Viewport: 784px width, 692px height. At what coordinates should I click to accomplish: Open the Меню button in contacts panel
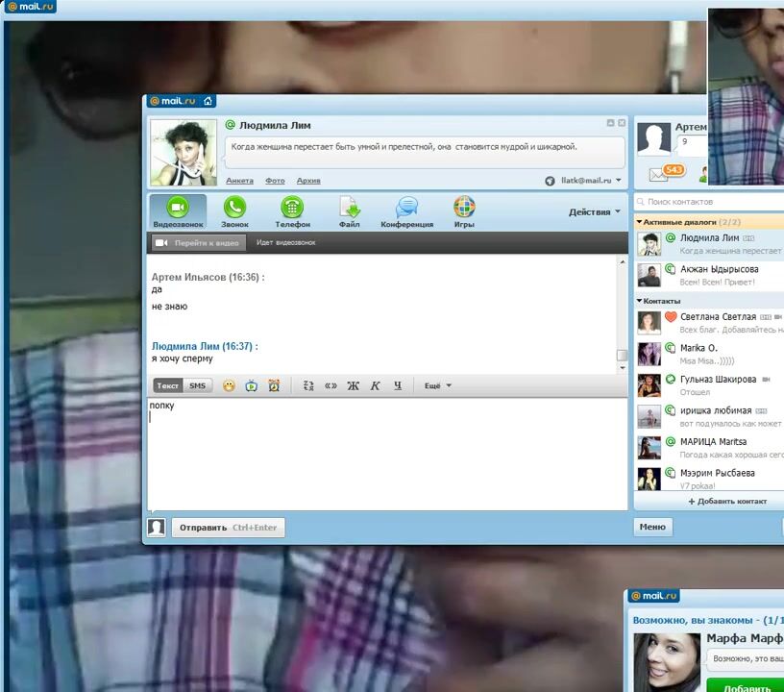(652, 527)
